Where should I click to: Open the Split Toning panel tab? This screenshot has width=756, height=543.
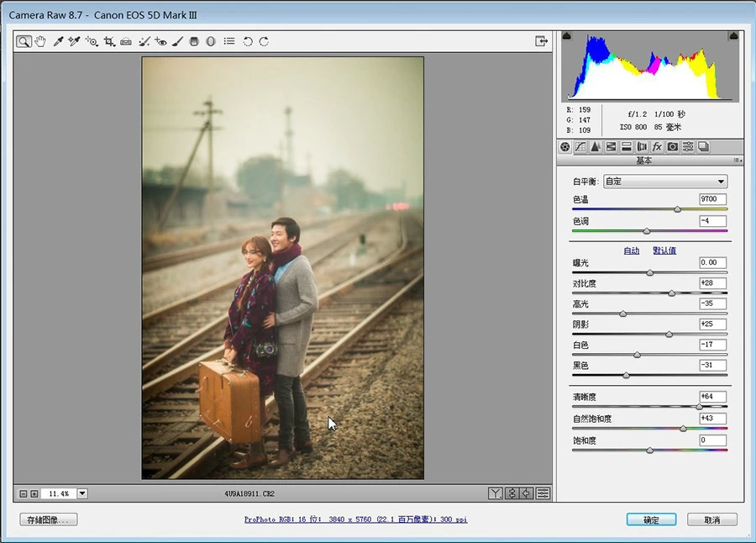coord(627,147)
